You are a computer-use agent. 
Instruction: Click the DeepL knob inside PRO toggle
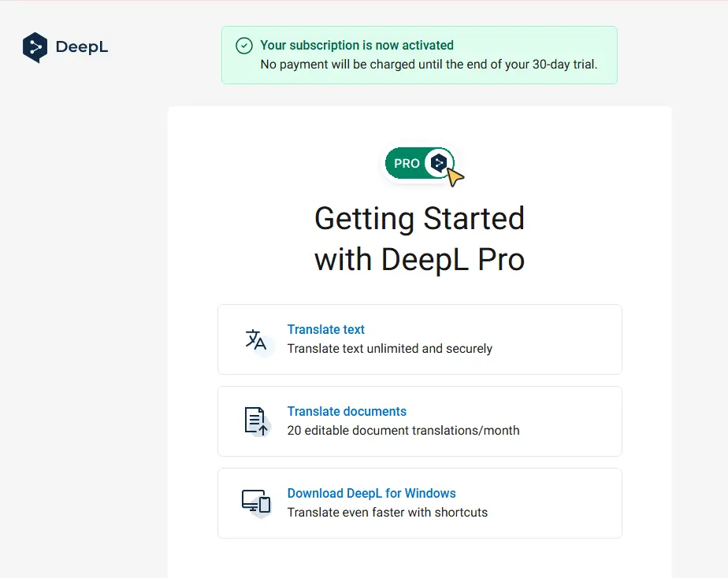tap(439, 163)
